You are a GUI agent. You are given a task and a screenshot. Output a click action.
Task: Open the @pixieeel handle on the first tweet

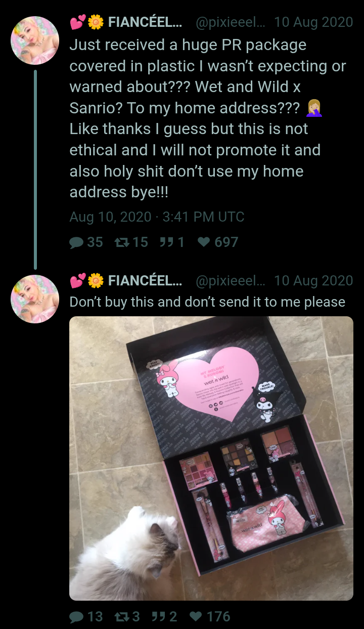coord(230,22)
